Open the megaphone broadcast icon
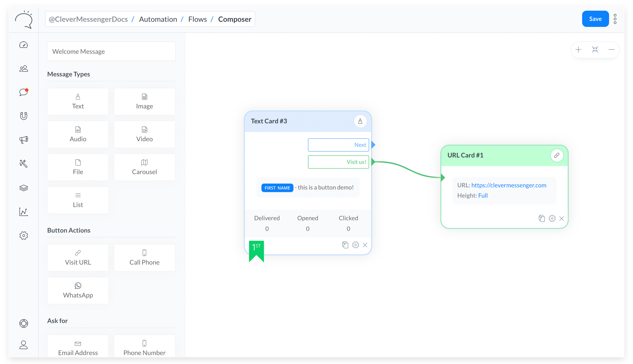This screenshot has width=633, height=364. 23,140
